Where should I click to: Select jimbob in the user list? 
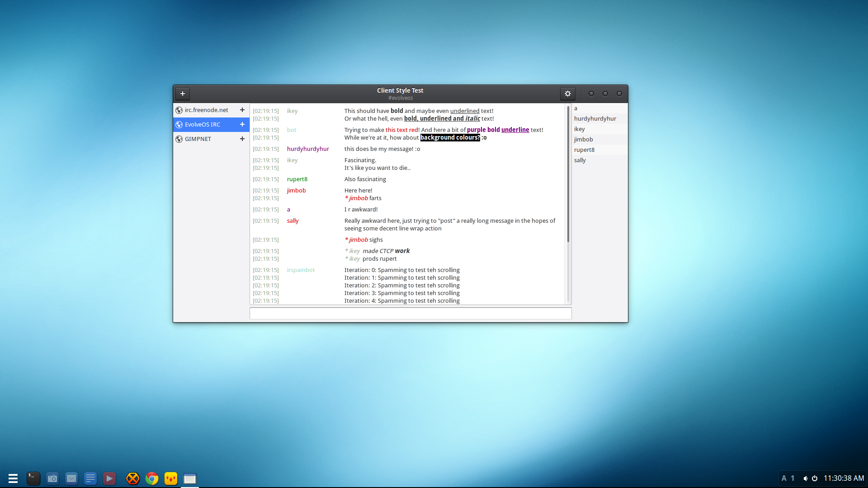point(600,140)
